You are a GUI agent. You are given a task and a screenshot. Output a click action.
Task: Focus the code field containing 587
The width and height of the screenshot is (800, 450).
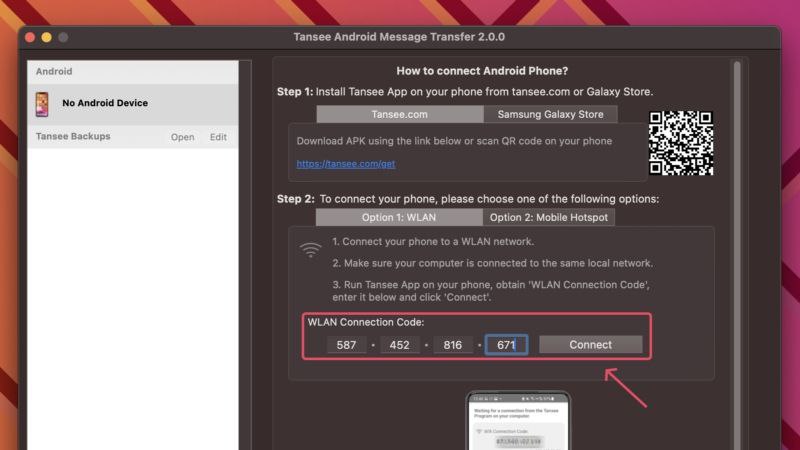coord(346,345)
